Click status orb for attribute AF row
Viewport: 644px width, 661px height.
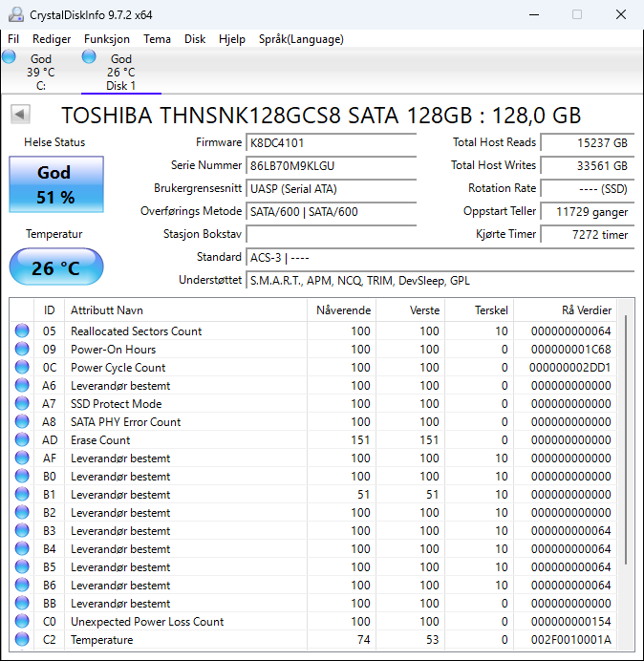(x=22, y=458)
